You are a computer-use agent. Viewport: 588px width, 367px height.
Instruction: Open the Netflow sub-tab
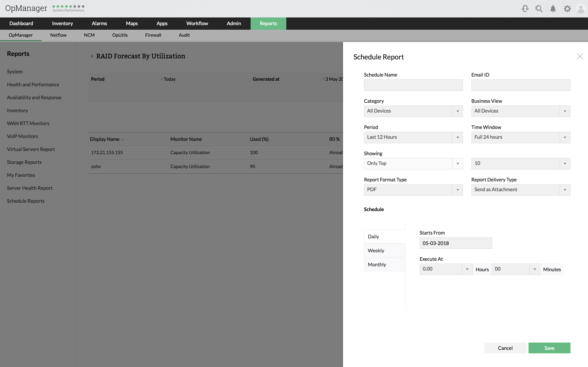58,35
